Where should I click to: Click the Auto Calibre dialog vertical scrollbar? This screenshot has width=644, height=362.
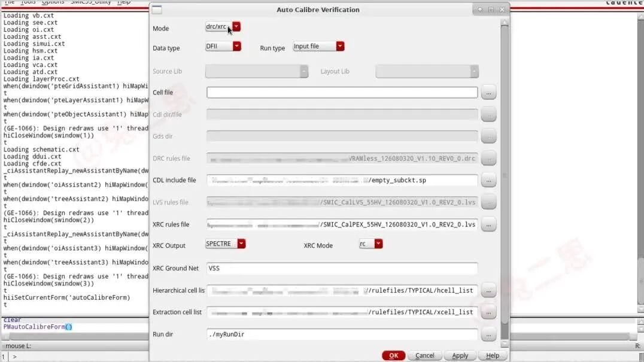[x=505, y=177]
